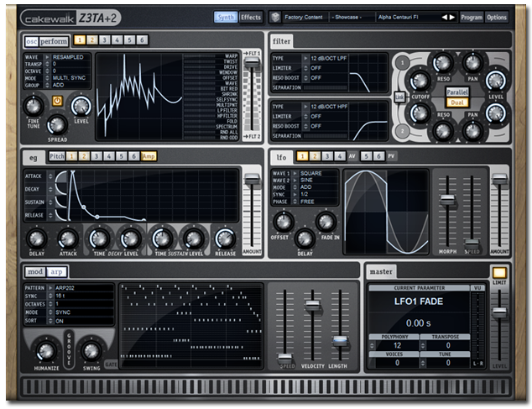This screenshot has height=409, width=532.
Task: Open the oscillator WAVE selector arrow
Action: point(47,57)
